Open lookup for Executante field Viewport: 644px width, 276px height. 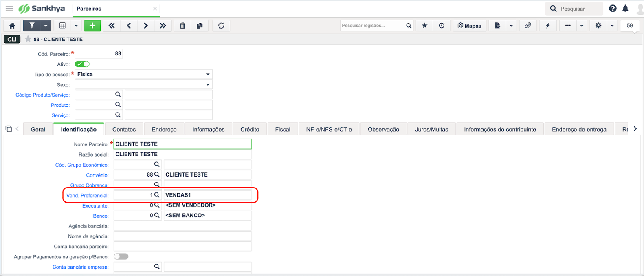(157, 205)
